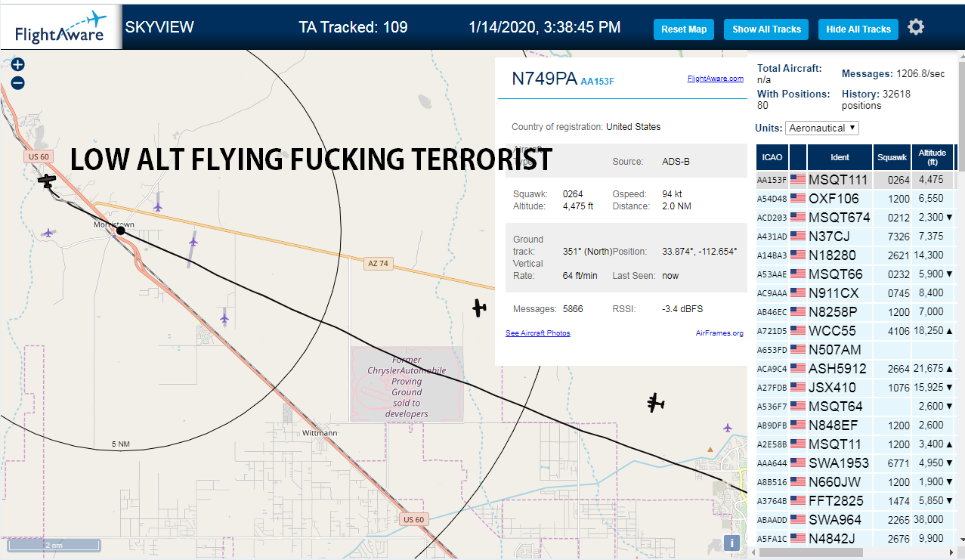
Task: Select the SWA1953 aircraft row
Action: [855, 463]
